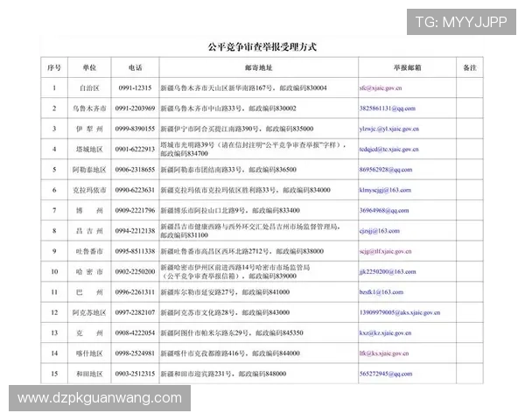Select phone number 0997-2282107

136,313
